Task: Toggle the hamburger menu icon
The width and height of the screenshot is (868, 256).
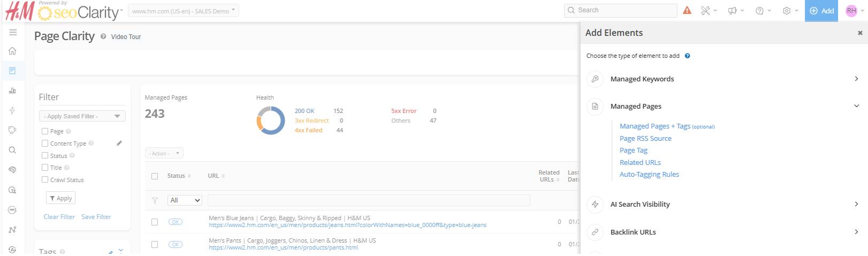Action: tap(13, 33)
